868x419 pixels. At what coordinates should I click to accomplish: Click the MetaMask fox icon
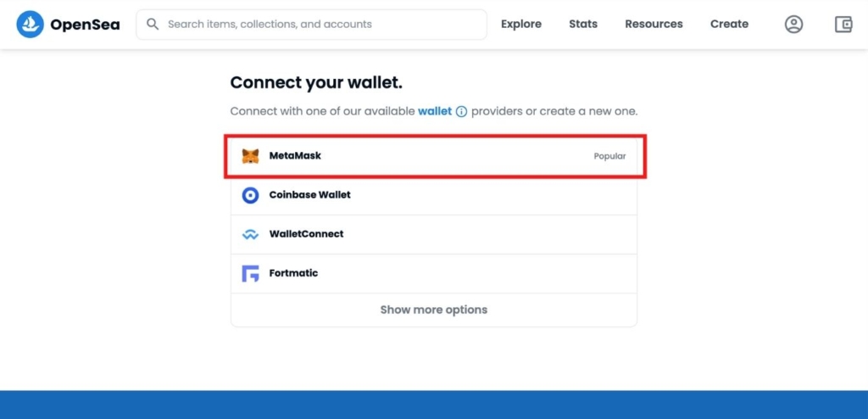pyautogui.click(x=250, y=156)
